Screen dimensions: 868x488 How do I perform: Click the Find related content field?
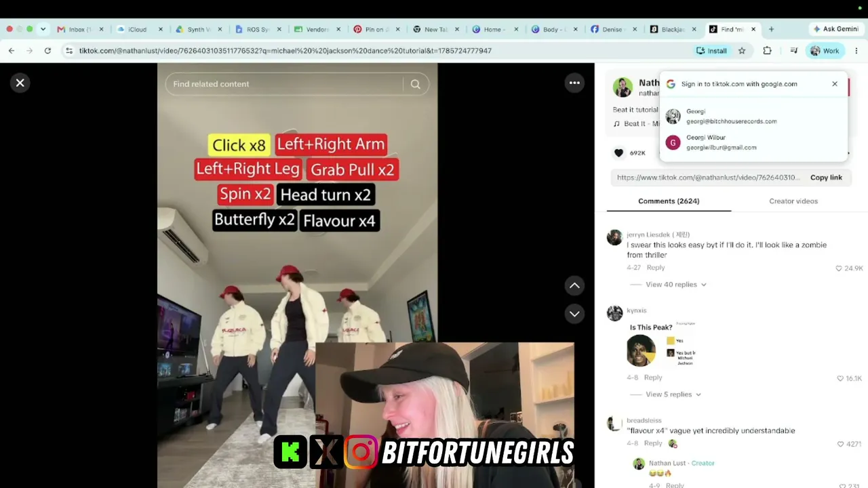pos(285,84)
